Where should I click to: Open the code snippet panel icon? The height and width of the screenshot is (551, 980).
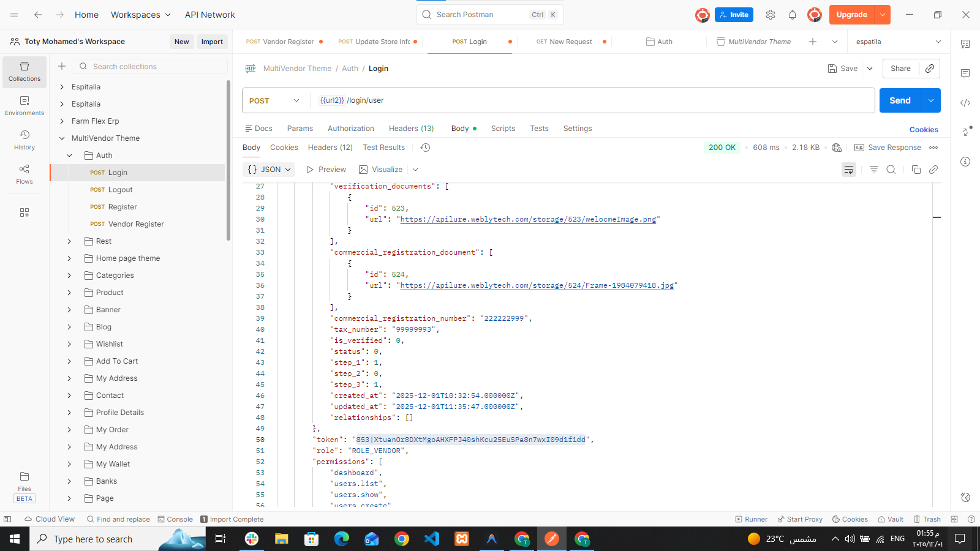pyautogui.click(x=965, y=103)
